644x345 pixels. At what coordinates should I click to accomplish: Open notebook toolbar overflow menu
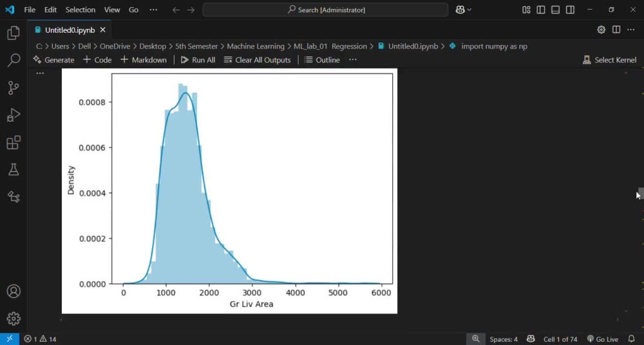click(x=353, y=60)
